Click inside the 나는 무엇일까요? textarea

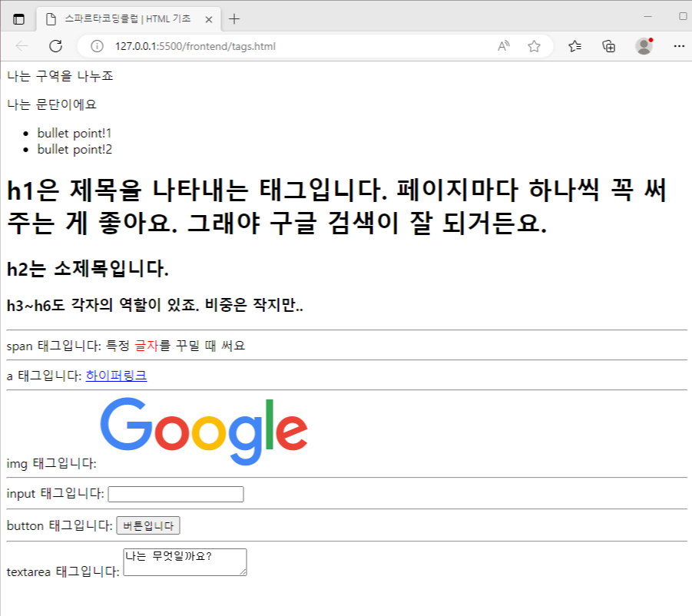coord(185,562)
